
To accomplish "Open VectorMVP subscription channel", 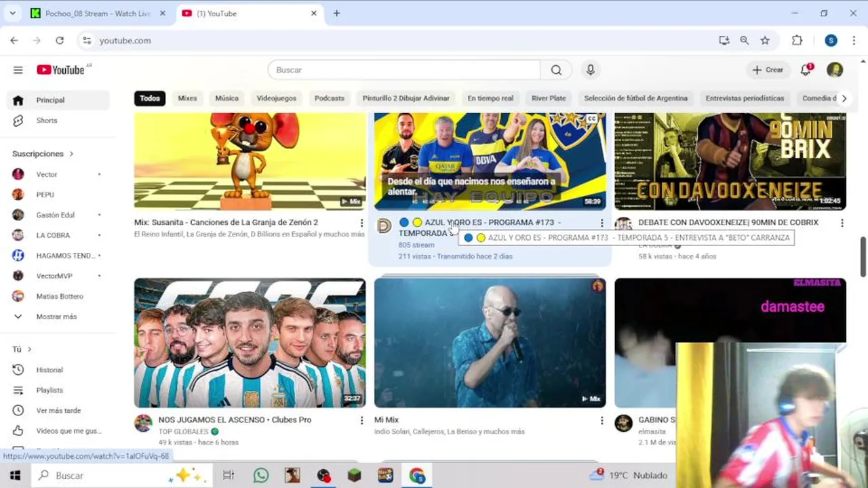I will [59, 276].
